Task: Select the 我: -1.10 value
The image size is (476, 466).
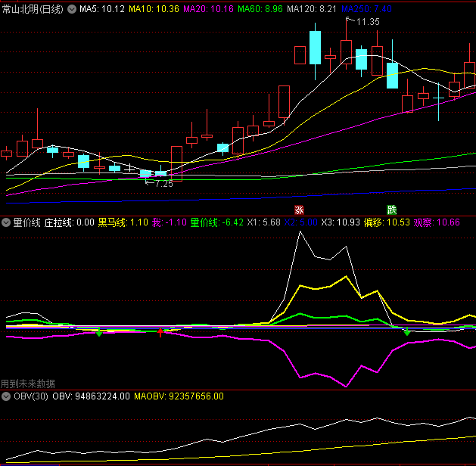Action: coord(170,222)
